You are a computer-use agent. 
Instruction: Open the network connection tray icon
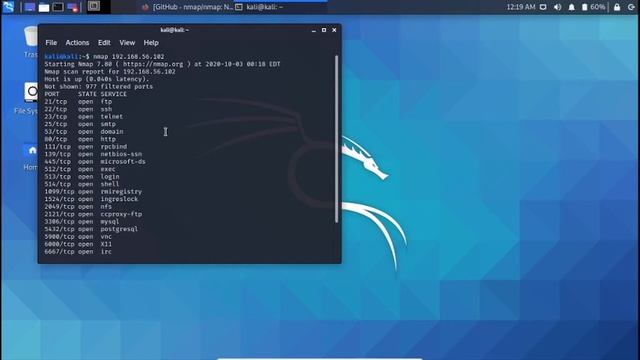point(543,7)
